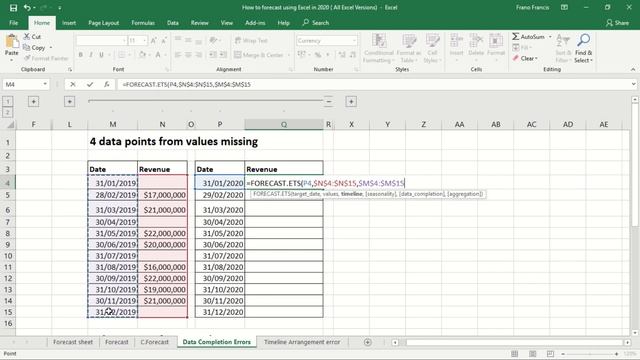Open the C.Forecast sheet tab
Image resolution: width=640 pixels, height=360 pixels.
[x=154, y=342]
